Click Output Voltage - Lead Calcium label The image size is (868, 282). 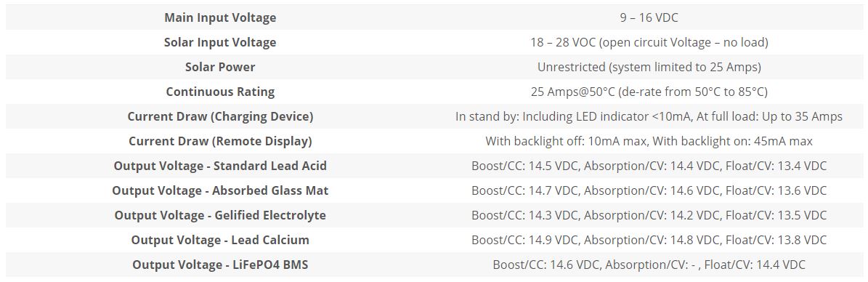pyautogui.click(x=220, y=240)
